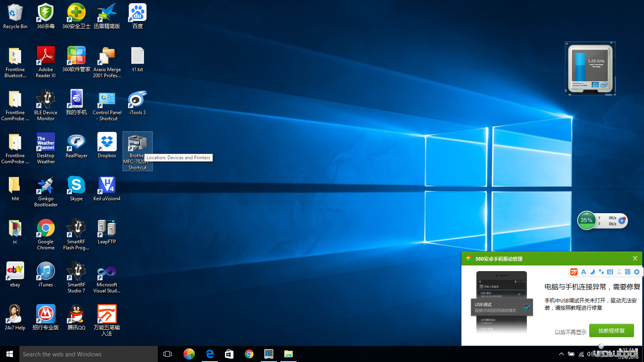The width and height of the screenshot is (644, 362).
Task: Open 360安全卫士 desktop shortcut
Action: pos(76,16)
